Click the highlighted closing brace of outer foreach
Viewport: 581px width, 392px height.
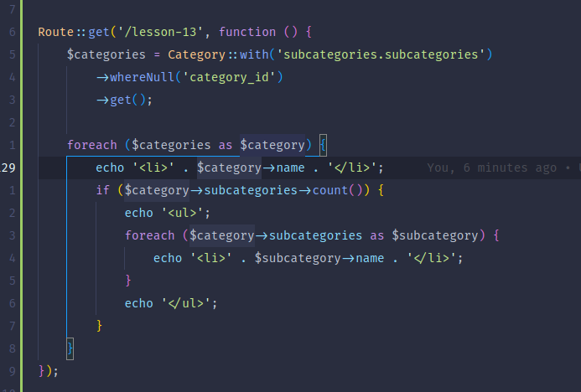[x=70, y=348]
